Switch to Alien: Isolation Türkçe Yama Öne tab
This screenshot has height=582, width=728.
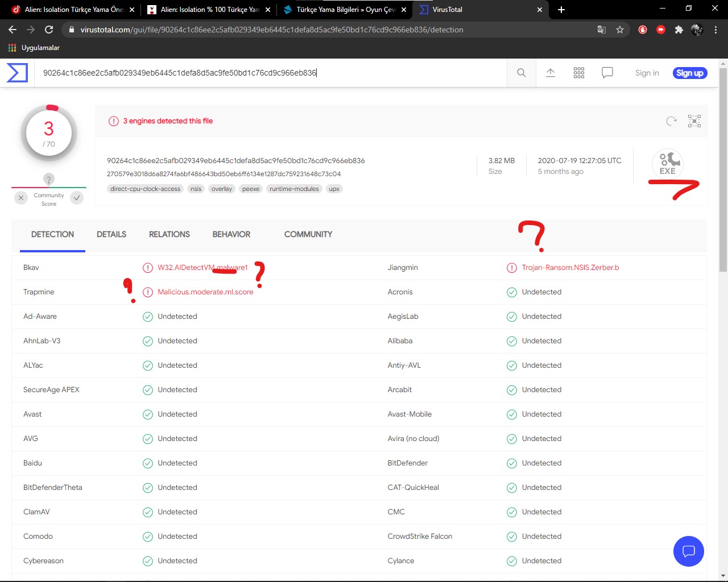coord(73,10)
